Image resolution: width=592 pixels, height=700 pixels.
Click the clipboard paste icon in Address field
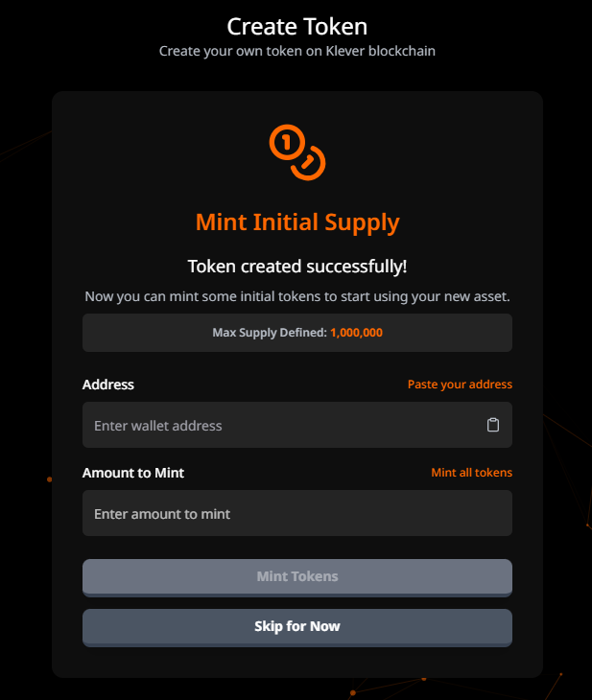click(x=493, y=425)
